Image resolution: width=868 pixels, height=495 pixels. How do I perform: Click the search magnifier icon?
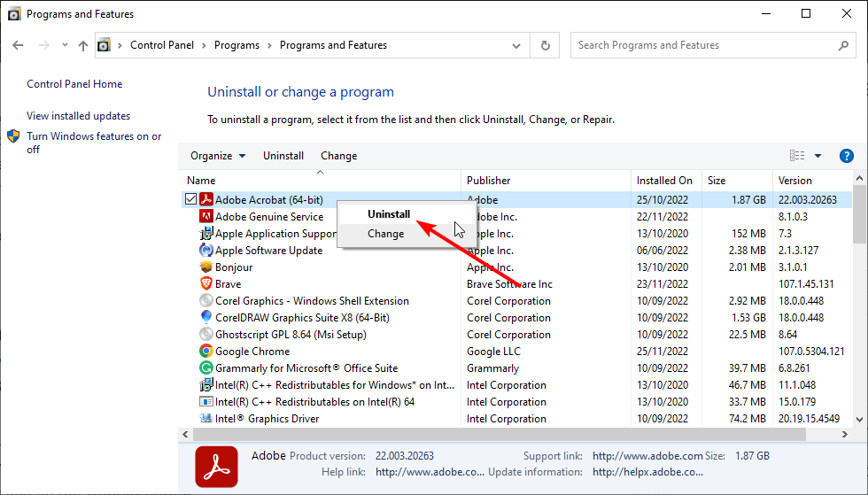[843, 45]
